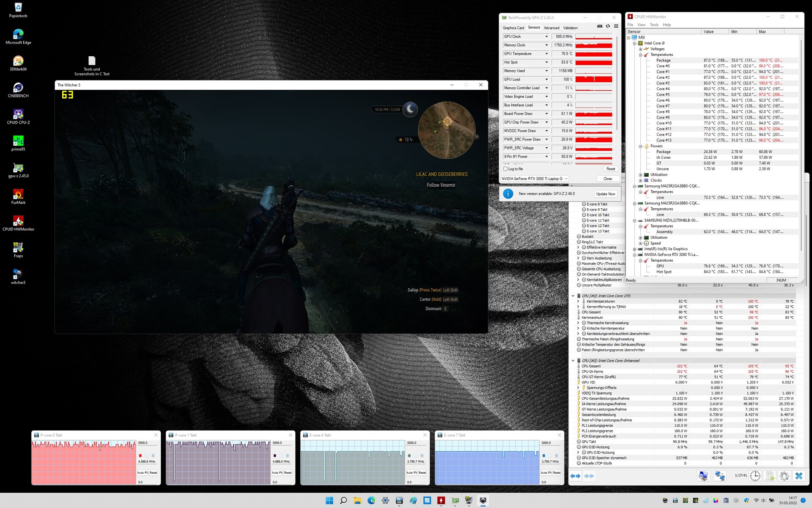Click Auto Fit in E-core 7 Takt graph
The image size is (812, 508).
coord(546,472)
